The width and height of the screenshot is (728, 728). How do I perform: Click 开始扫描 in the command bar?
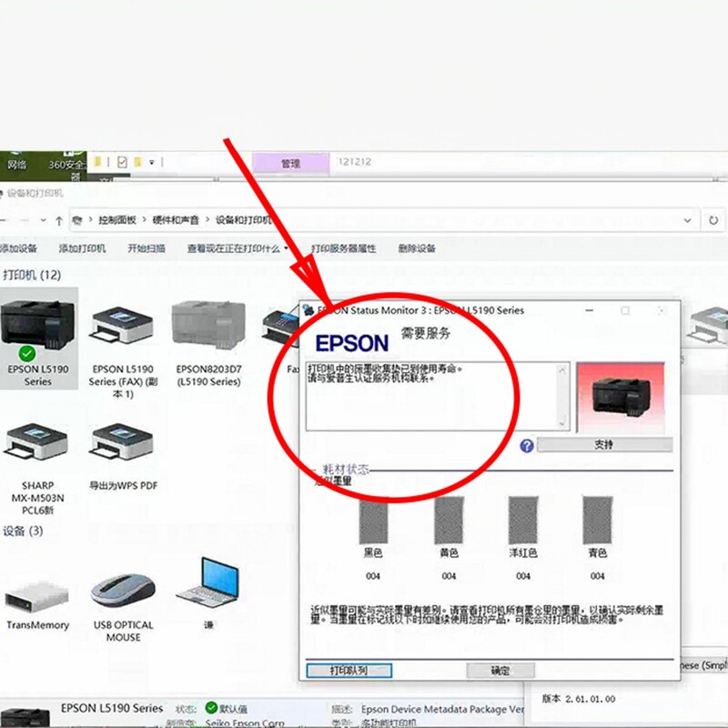click(x=147, y=248)
